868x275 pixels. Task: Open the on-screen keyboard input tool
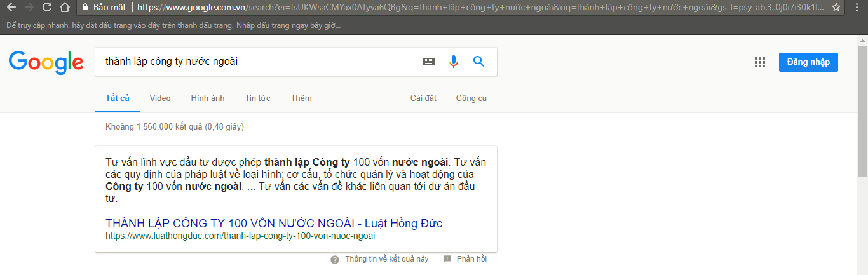tap(428, 62)
